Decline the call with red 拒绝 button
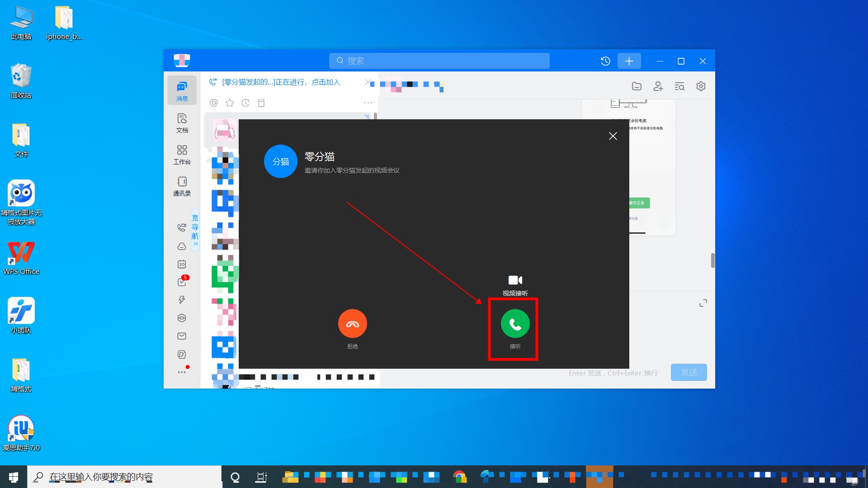 [x=352, y=324]
